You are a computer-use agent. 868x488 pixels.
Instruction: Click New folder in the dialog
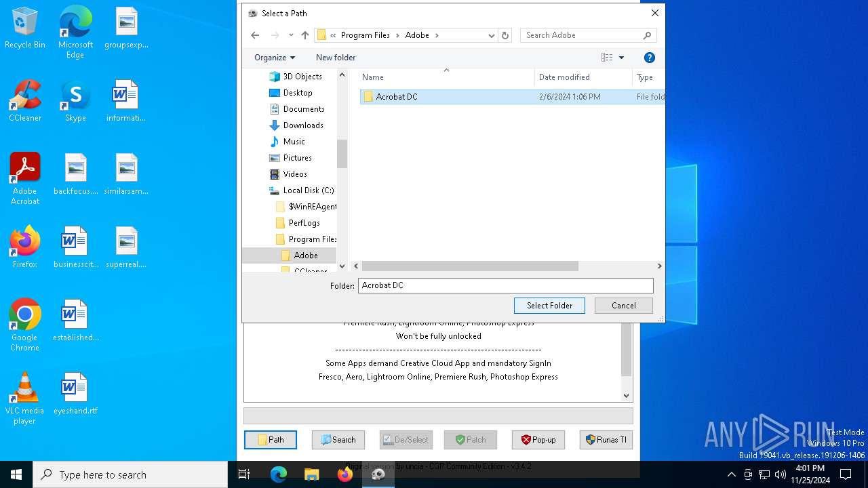336,58
